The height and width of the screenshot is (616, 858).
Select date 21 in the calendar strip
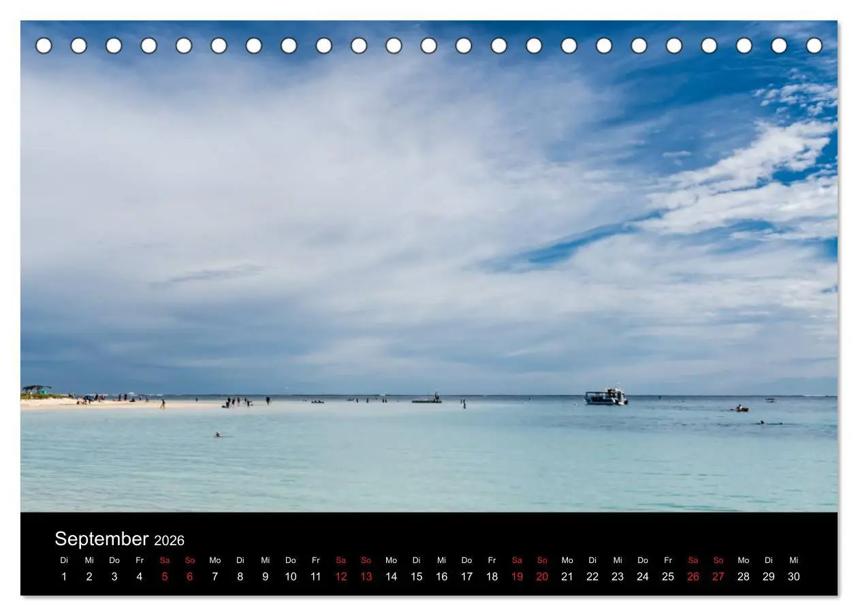tap(567, 577)
